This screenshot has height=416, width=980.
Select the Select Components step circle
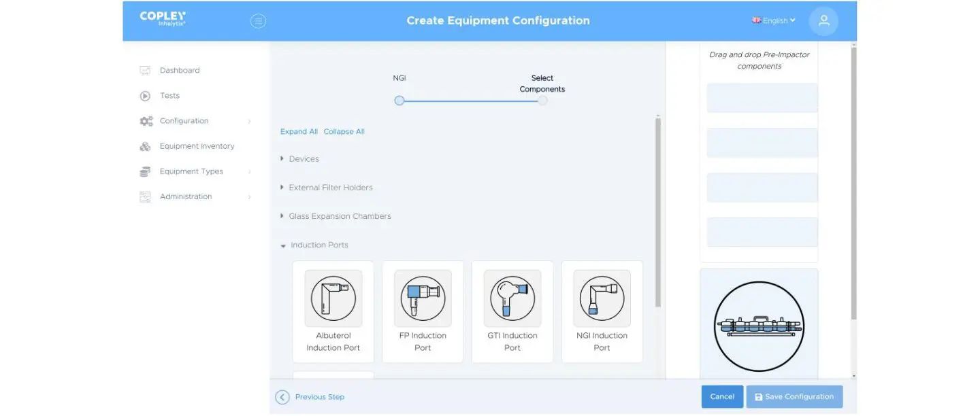click(542, 100)
